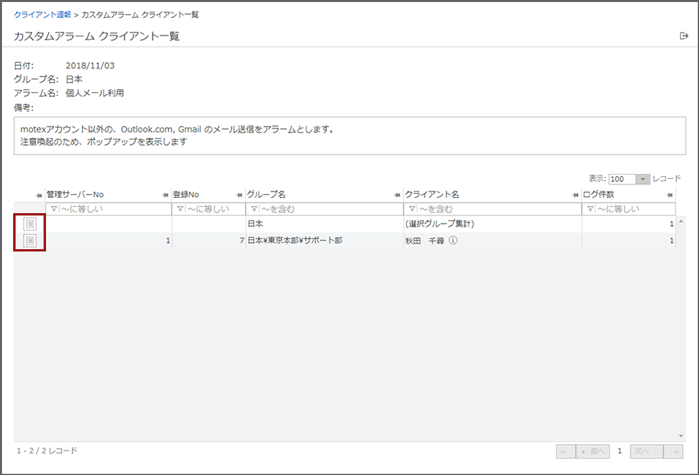699x475 pixels.
Task: Click info icon next to 秋田 千尋
Action: [453, 241]
